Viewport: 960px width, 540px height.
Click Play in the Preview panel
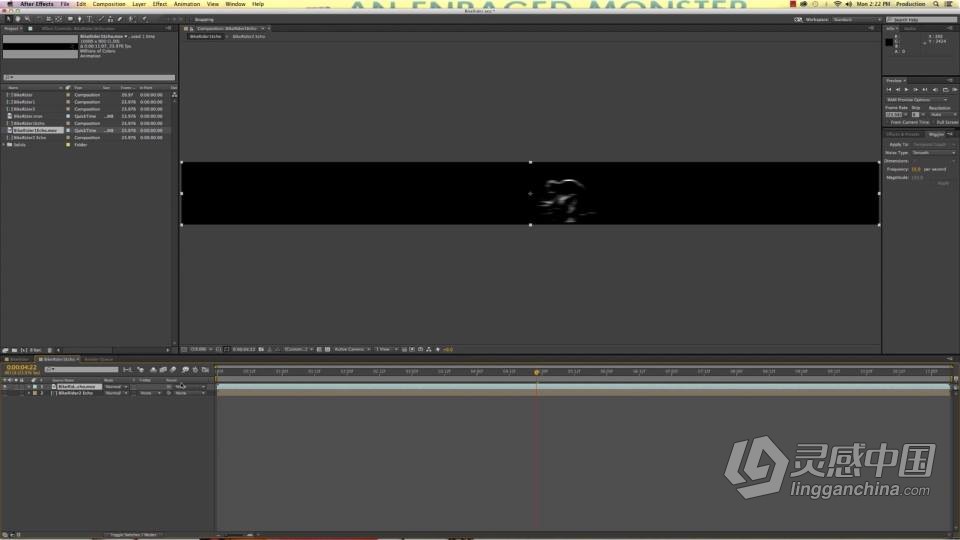coord(907,89)
